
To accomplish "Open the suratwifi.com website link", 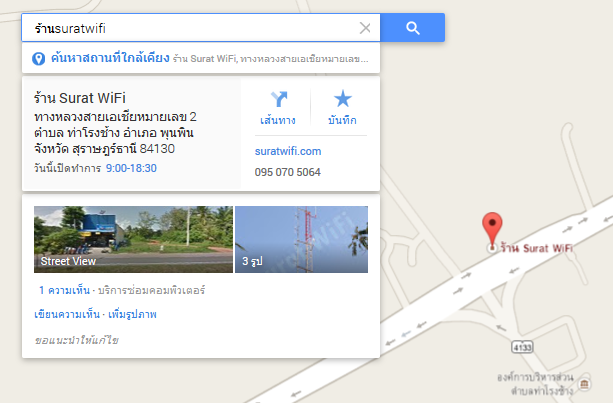I will [288, 151].
